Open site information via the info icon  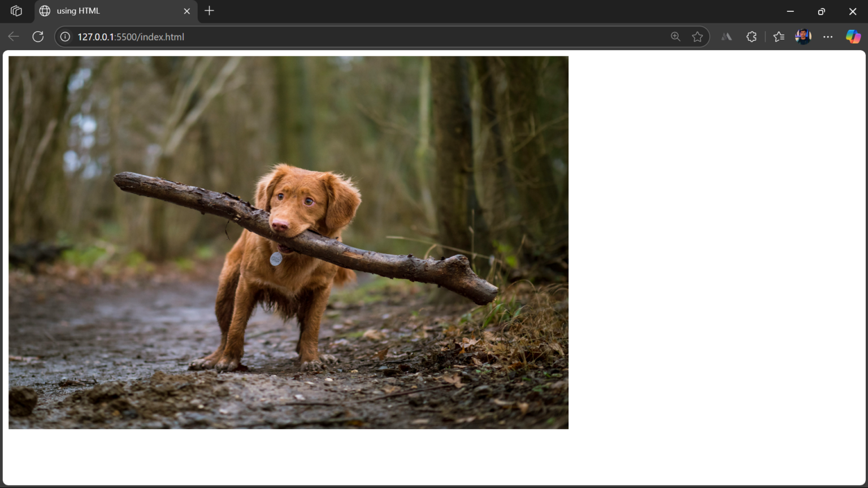point(65,36)
